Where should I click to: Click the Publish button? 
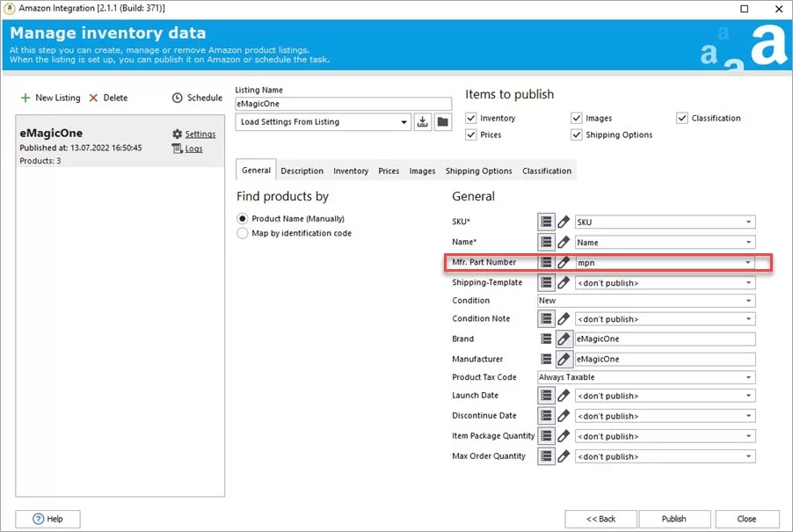pyautogui.click(x=674, y=519)
